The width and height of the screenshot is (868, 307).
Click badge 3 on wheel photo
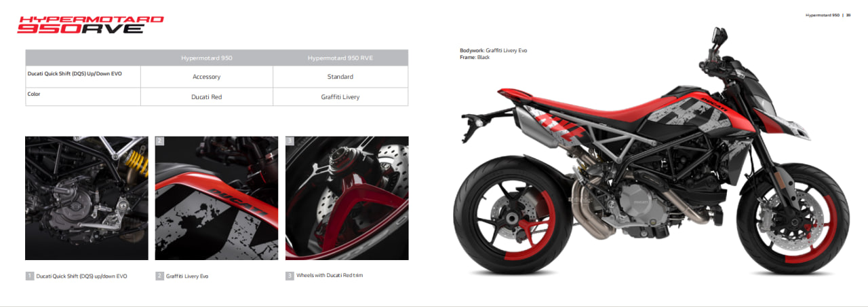pos(290,141)
